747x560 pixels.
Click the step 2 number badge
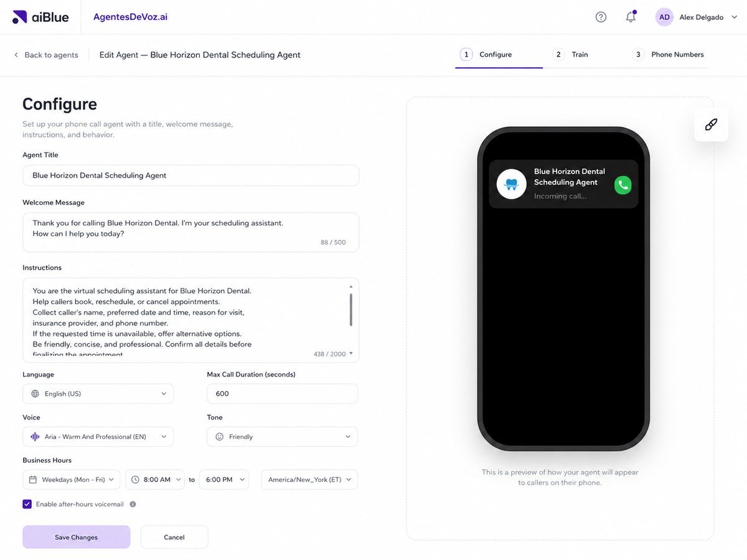(x=558, y=55)
